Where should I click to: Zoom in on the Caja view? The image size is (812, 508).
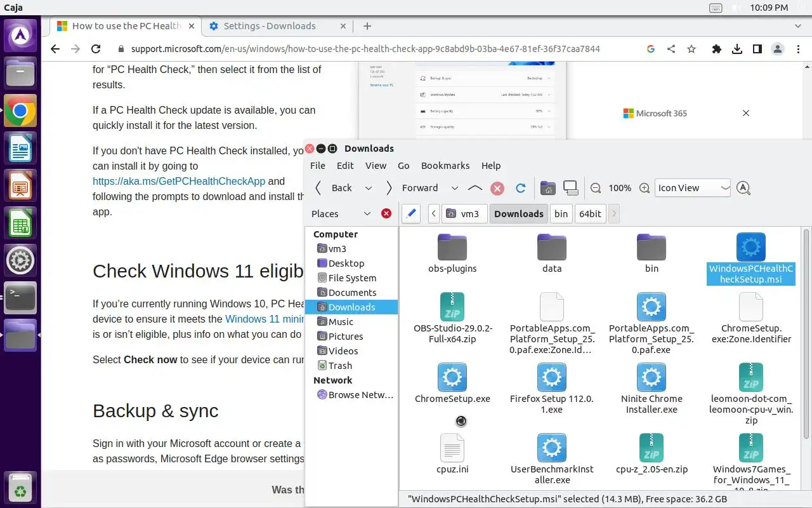point(645,188)
